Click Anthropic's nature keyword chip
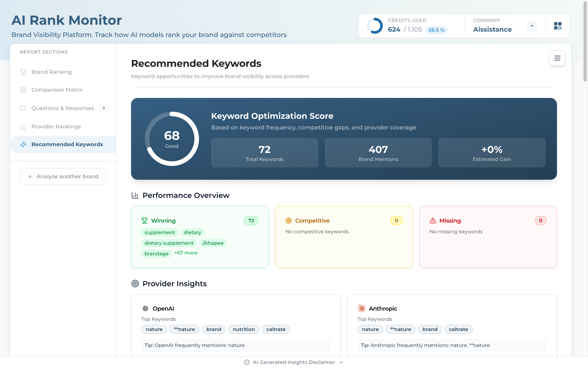The image size is (588, 368). pos(370,329)
